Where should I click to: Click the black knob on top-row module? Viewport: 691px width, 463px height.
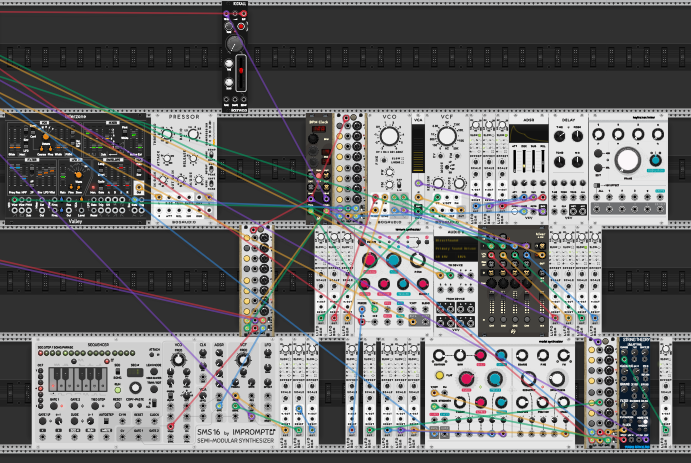234,46
